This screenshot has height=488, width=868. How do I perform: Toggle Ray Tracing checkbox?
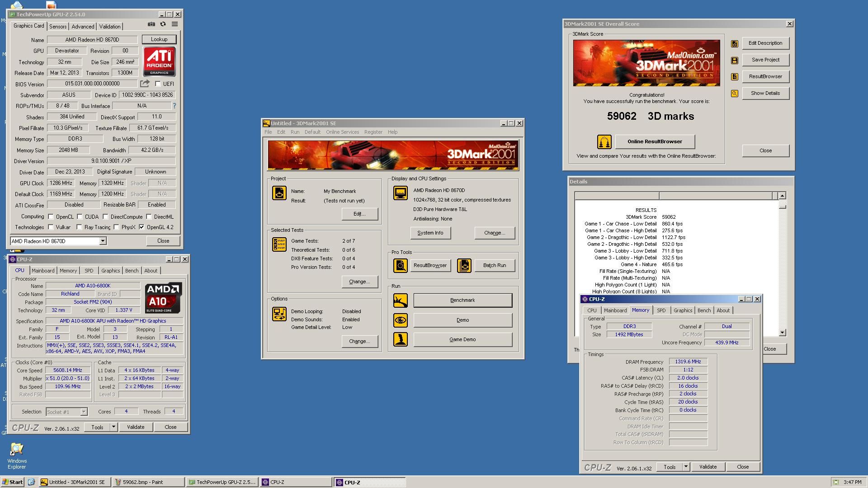click(79, 227)
